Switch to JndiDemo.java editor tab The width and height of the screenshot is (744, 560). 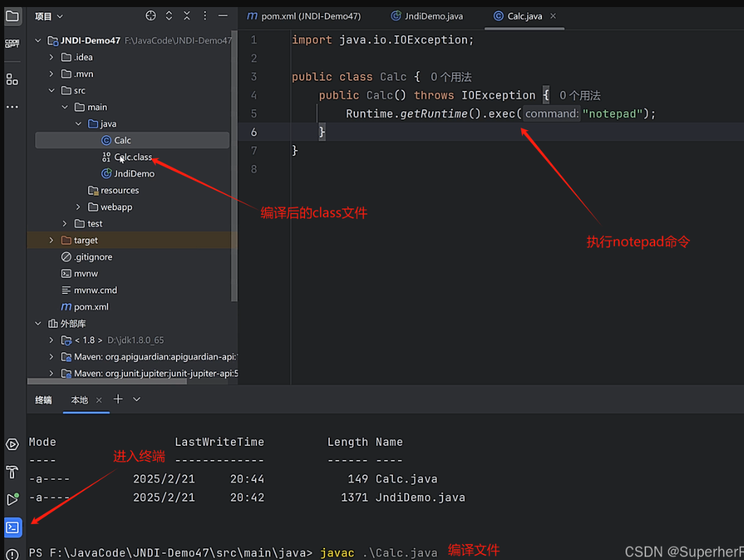point(427,16)
